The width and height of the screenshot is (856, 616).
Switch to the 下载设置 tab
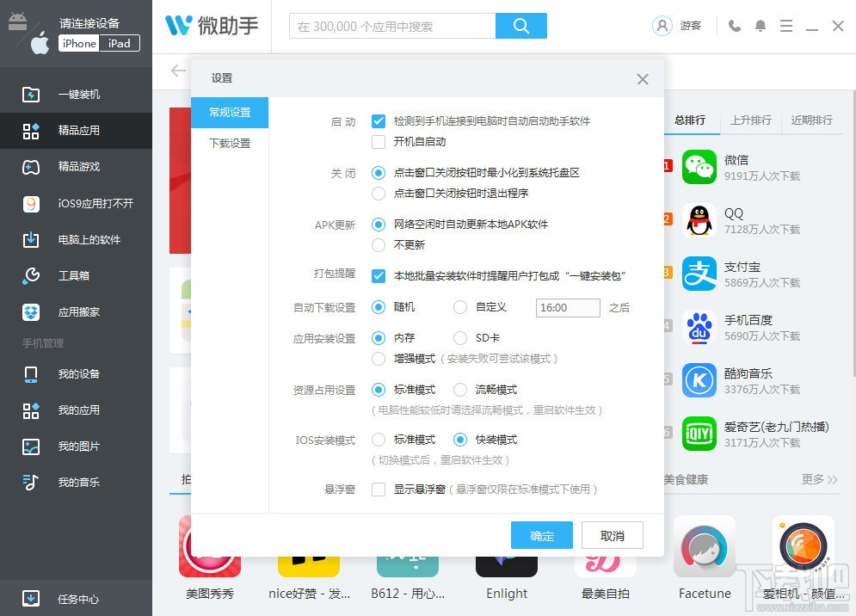(x=231, y=143)
